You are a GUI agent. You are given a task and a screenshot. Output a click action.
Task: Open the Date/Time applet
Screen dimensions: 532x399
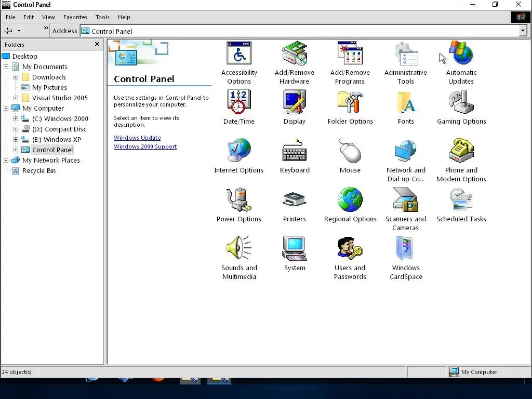[x=239, y=102]
